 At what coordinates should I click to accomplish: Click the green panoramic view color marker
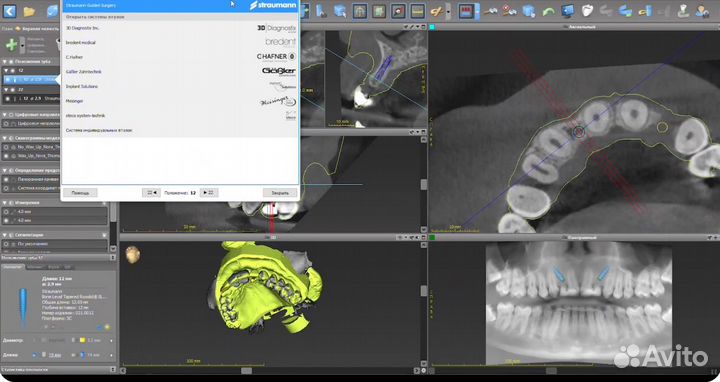(432, 237)
